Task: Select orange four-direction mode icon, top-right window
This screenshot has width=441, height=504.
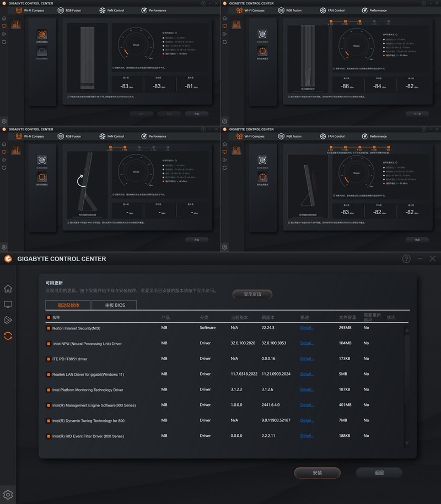Action: coord(262,51)
